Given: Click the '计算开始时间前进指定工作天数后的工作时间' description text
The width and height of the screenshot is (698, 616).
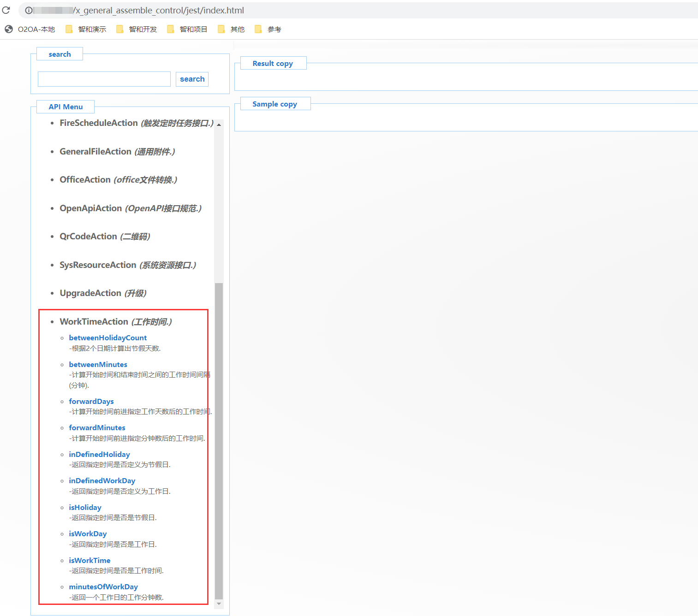Looking at the screenshot, I should pyautogui.click(x=141, y=412).
